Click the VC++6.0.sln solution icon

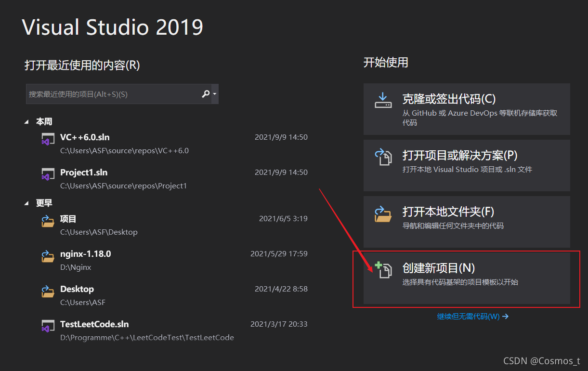tap(48, 139)
